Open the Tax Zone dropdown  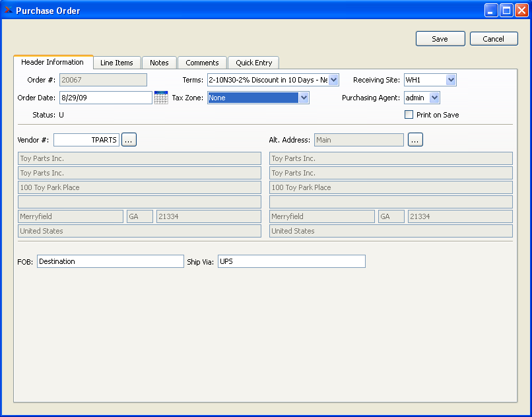pyautogui.click(x=304, y=98)
